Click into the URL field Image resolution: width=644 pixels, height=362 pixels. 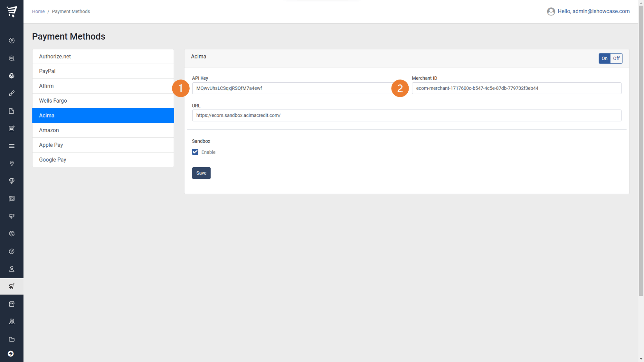click(x=407, y=116)
